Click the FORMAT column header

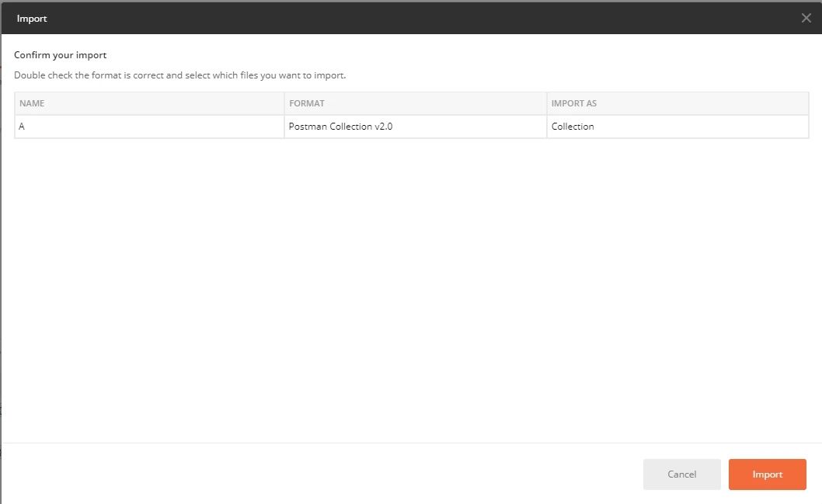pyautogui.click(x=306, y=103)
